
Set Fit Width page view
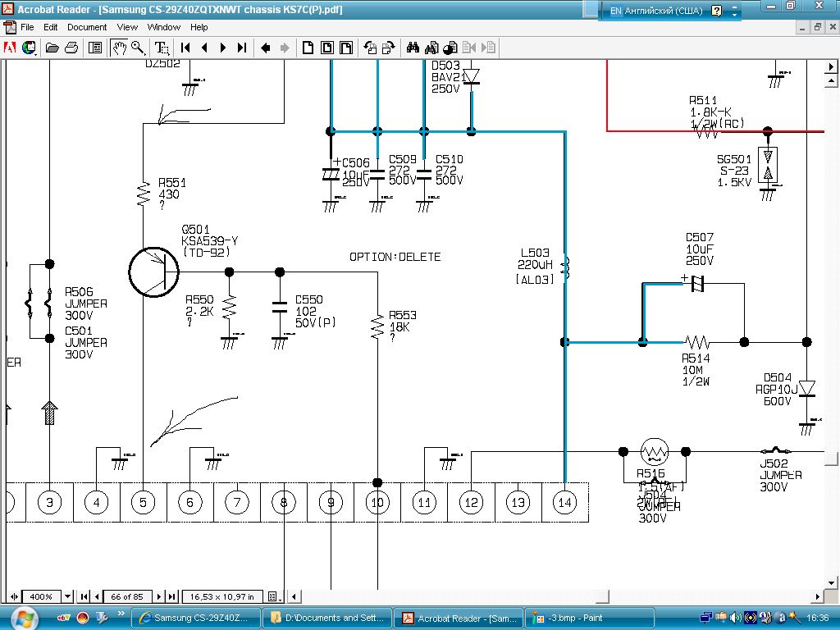point(346,48)
